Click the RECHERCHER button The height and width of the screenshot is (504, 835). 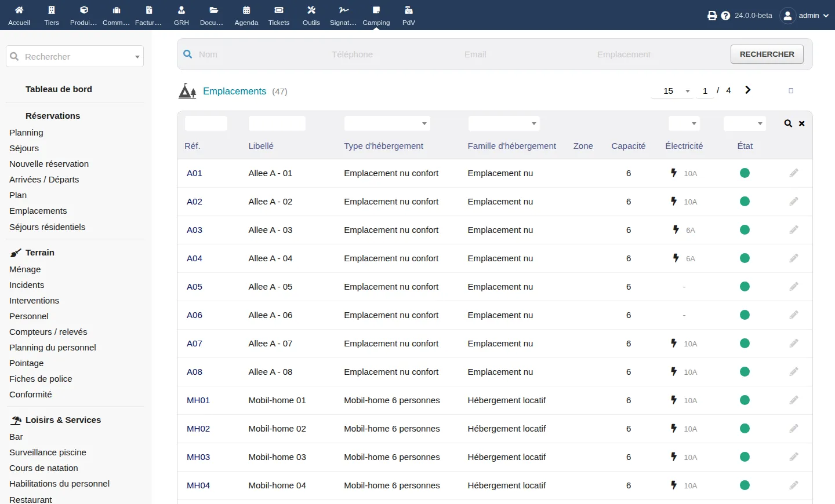(767, 54)
